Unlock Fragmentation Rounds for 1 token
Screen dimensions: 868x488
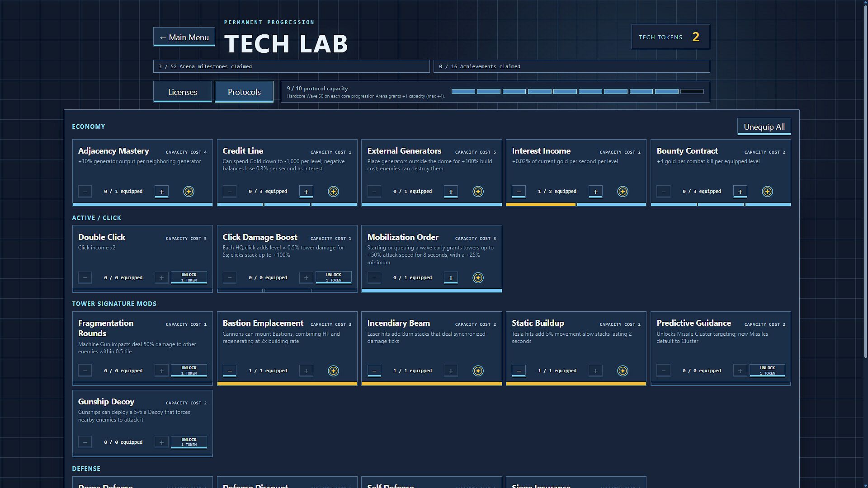point(189,371)
